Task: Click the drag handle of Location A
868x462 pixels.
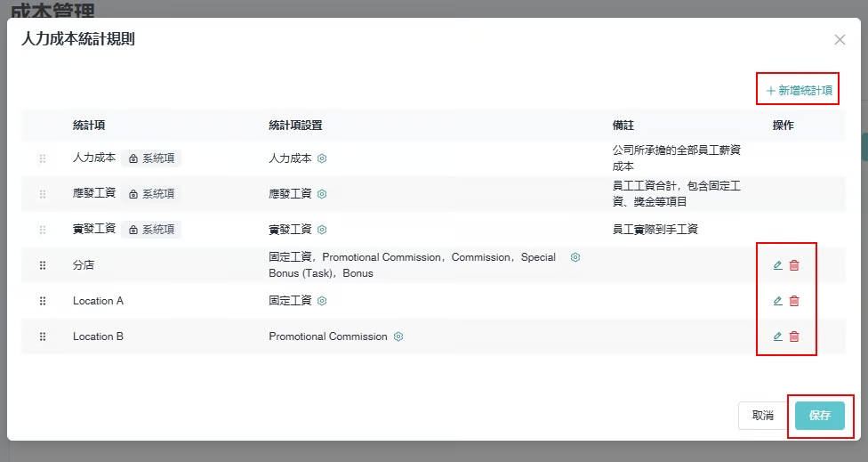Action: (42, 301)
